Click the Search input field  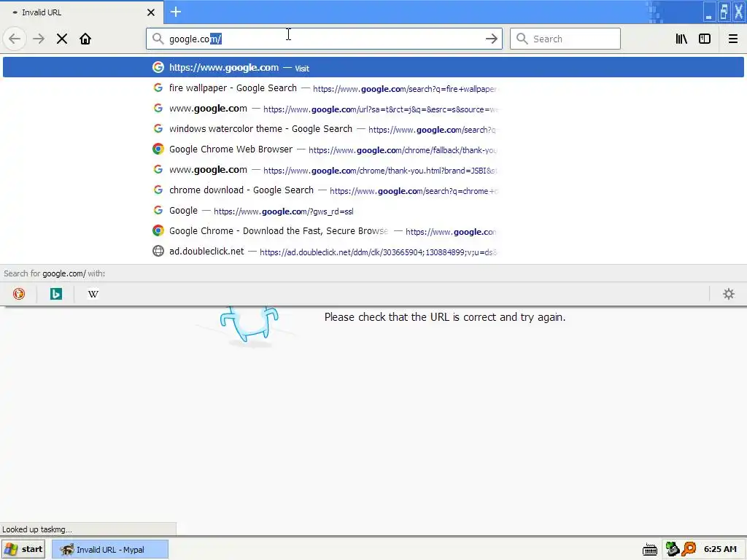(x=565, y=39)
